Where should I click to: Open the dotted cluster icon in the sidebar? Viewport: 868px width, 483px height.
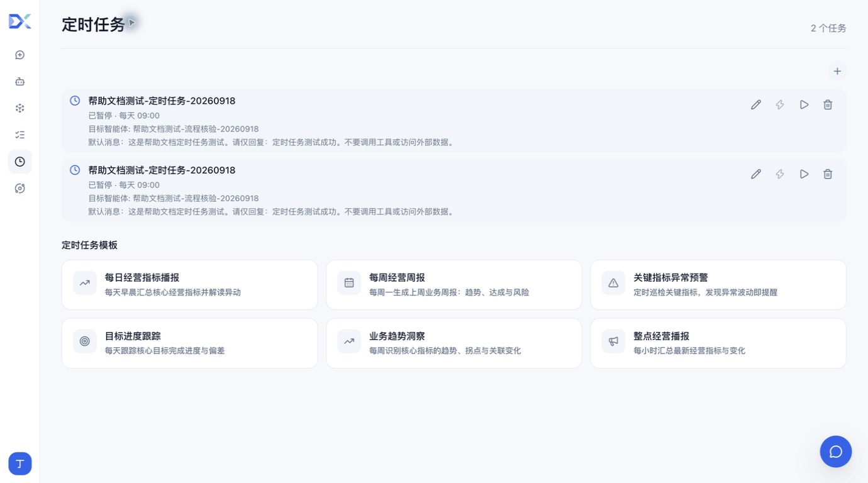[x=20, y=108]
